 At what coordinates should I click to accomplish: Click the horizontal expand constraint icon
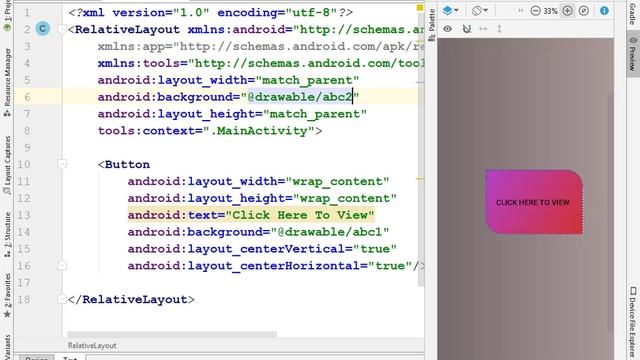point(483,29)
